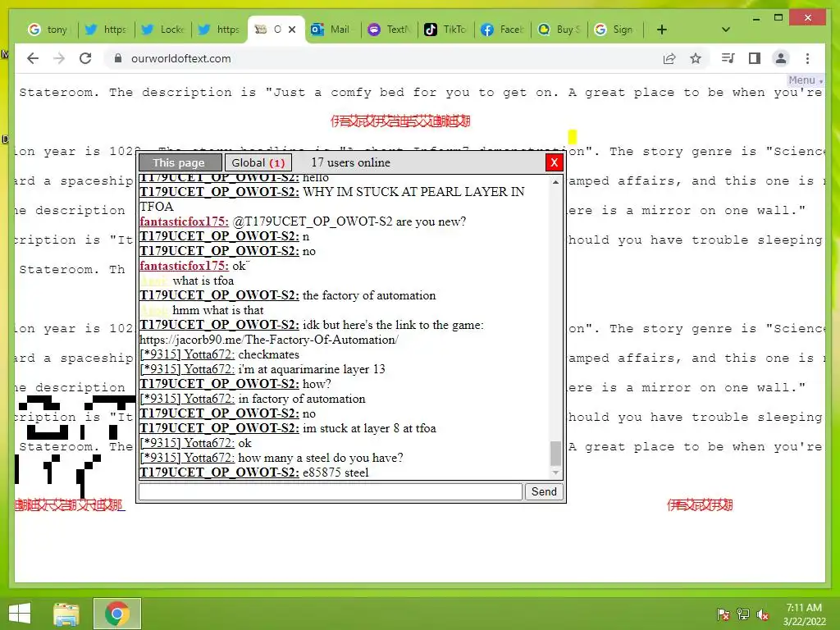Select the 'This page' chat tab
The height and width of the screenshot is (630, 840).
click(180, 162)
